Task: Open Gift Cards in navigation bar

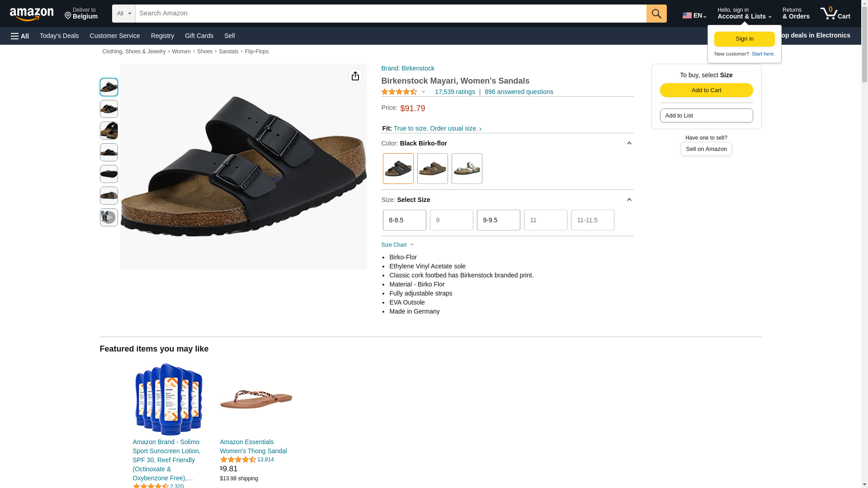Action: [x=199, y=36]
